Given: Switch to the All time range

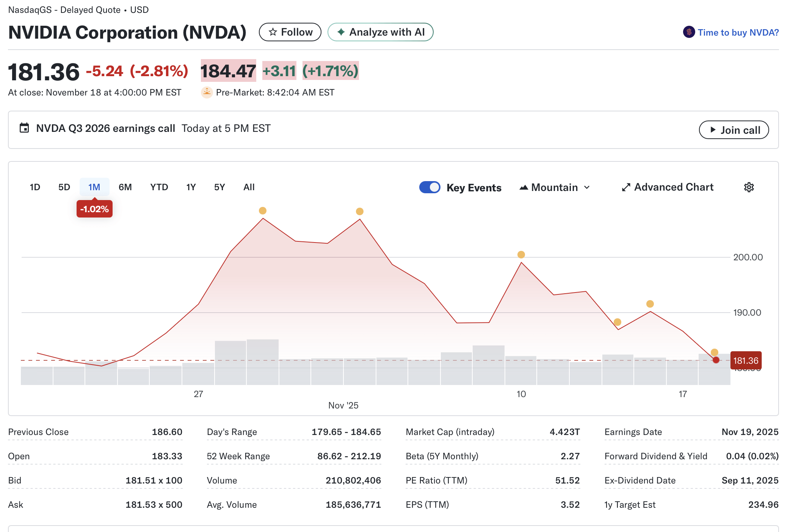Looking at the screenshot, I should (x=249, y=187).
